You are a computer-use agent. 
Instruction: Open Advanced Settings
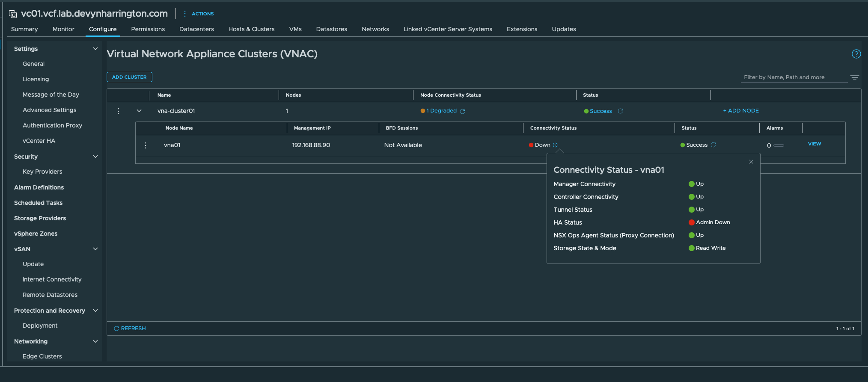coord(50,110)
